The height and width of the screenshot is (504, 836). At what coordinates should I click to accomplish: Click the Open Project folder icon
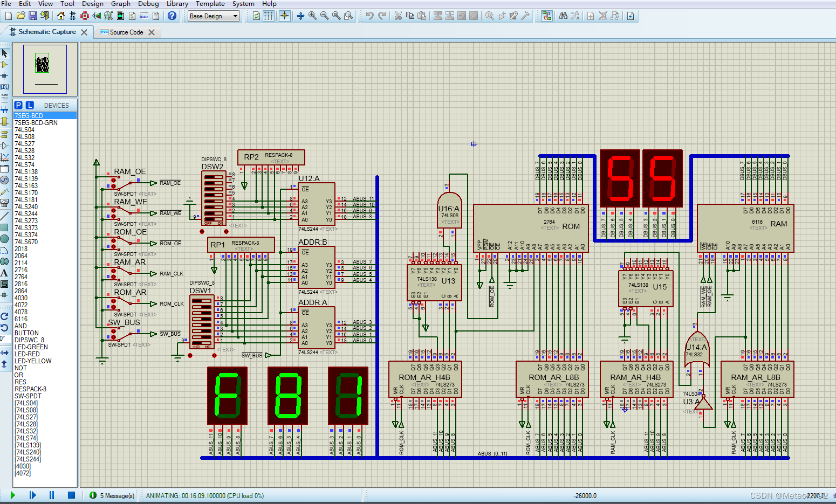21,16
